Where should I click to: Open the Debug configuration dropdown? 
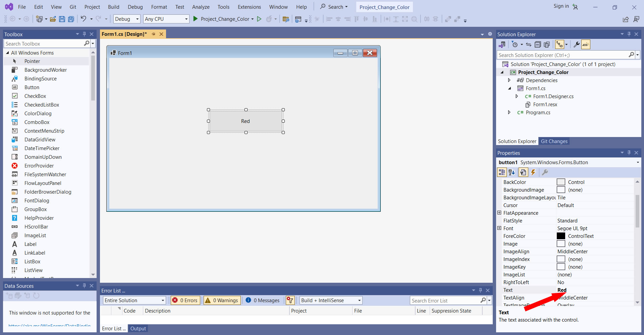[127, 19]
